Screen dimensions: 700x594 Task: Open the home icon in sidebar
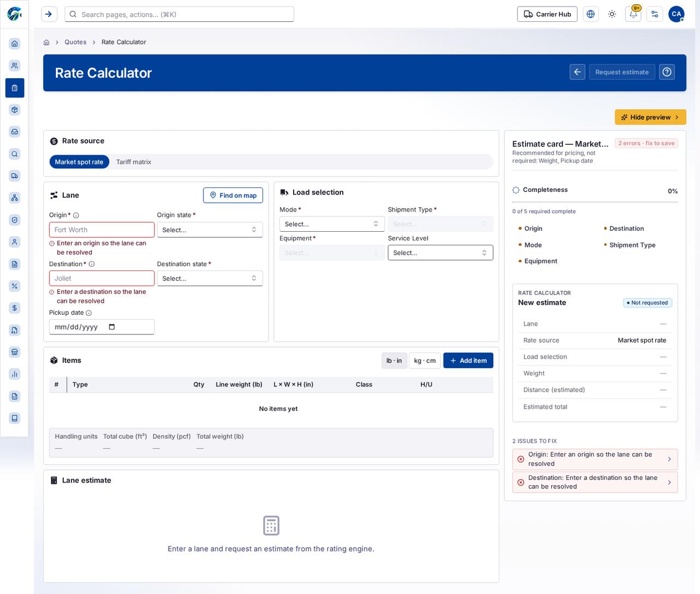click(x=15, y=44)
